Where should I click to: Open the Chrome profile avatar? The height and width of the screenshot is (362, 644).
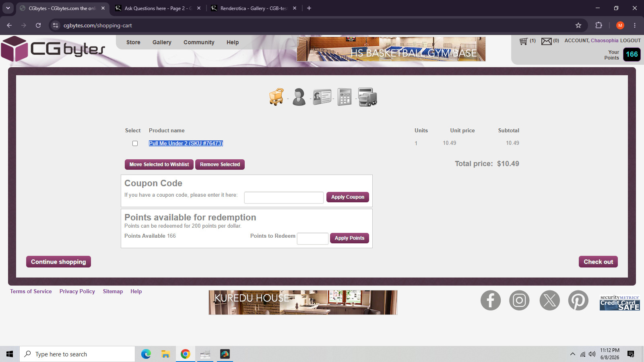620,25
